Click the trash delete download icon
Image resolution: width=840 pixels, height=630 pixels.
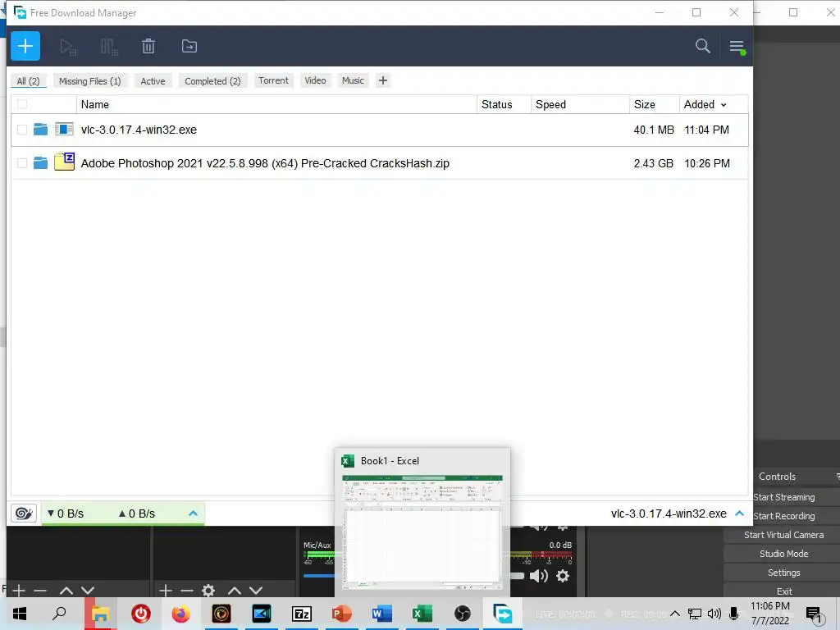(148, 46)
